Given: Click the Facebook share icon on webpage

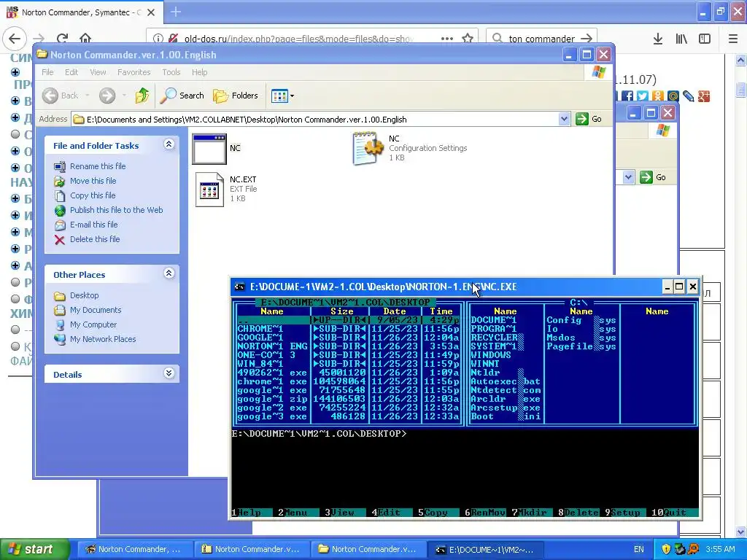Looking at the screenshot, I should tap(627, 96).
